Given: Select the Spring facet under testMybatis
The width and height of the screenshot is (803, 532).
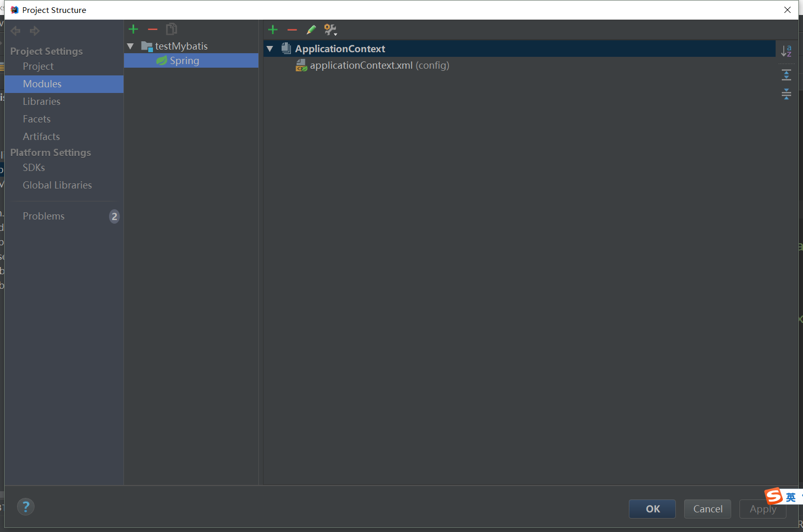Looking at the screenshot, I should tap(191, 61).
